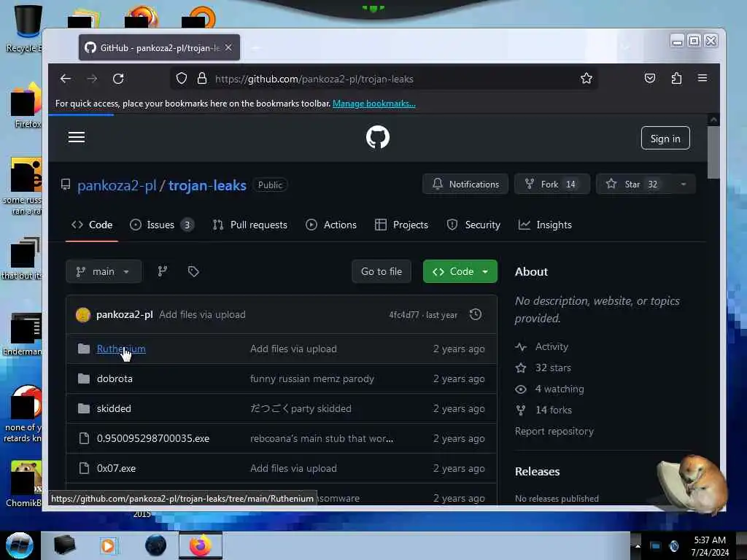The width and height of the screenshot is (747, 560).
Task: Click the globe icon in taskbar
Action: pos(155,545)
